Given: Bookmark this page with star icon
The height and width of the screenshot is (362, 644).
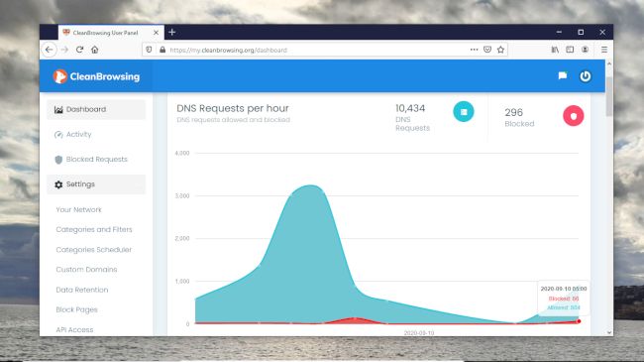Looking at the screenshot, I should (500, 50).
